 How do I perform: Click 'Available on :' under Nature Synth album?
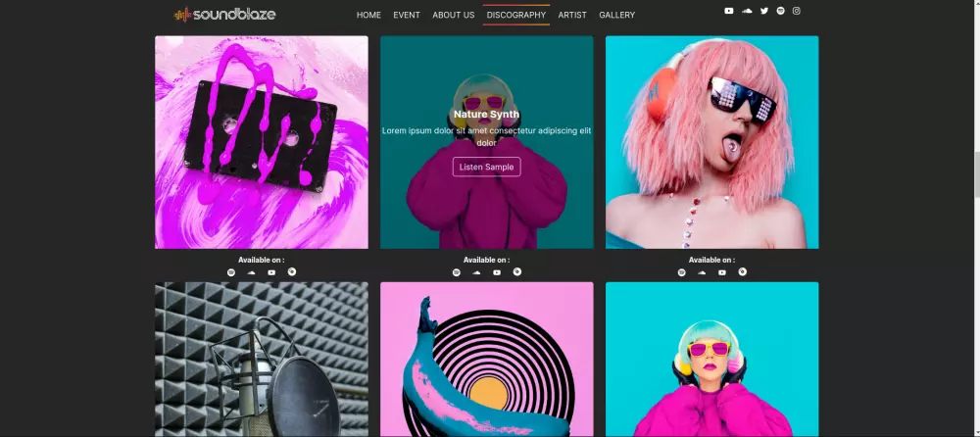coord(487,260)
